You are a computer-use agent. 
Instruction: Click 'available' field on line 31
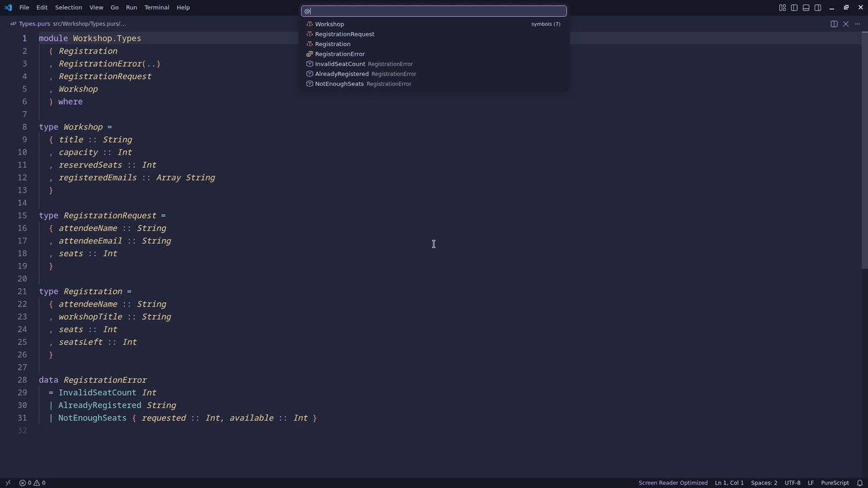(x=252, y=418)
